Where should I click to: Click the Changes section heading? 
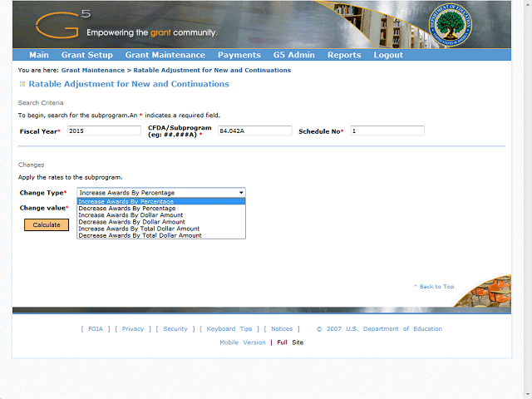click(x=32, y=165)
